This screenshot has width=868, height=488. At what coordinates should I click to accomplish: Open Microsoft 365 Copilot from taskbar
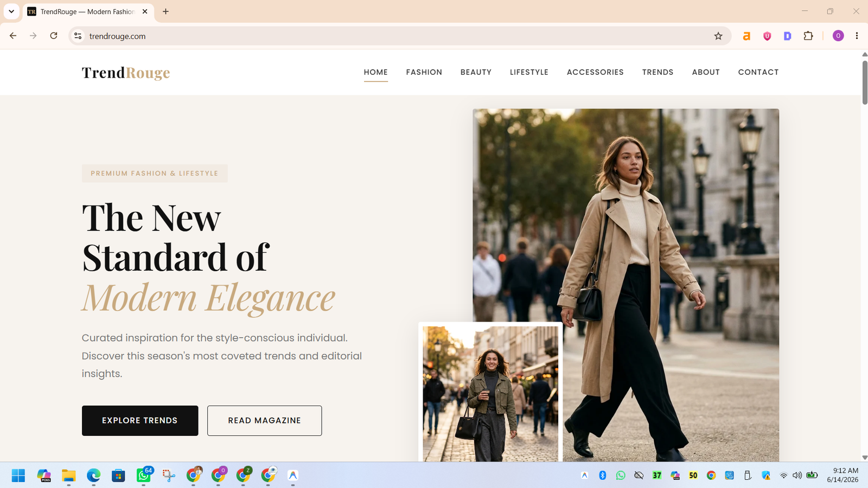[44, 476]
